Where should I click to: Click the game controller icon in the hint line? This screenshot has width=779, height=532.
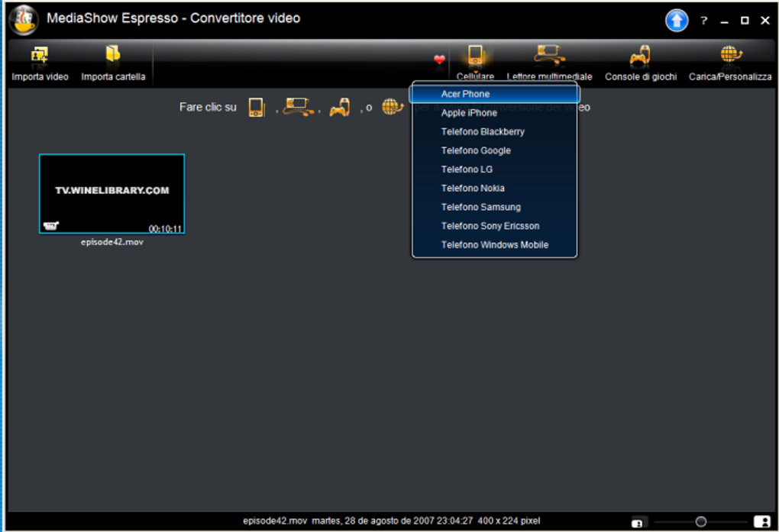(x=340, y=108)
